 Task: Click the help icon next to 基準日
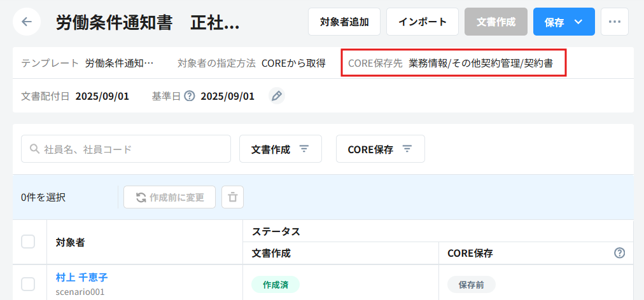189,96
